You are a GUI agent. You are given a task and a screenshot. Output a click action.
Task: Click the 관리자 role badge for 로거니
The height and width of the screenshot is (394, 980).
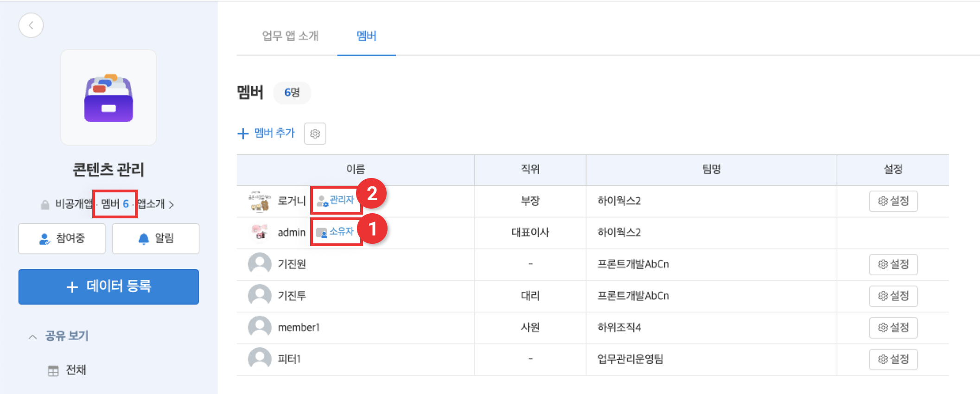(336, 200)
